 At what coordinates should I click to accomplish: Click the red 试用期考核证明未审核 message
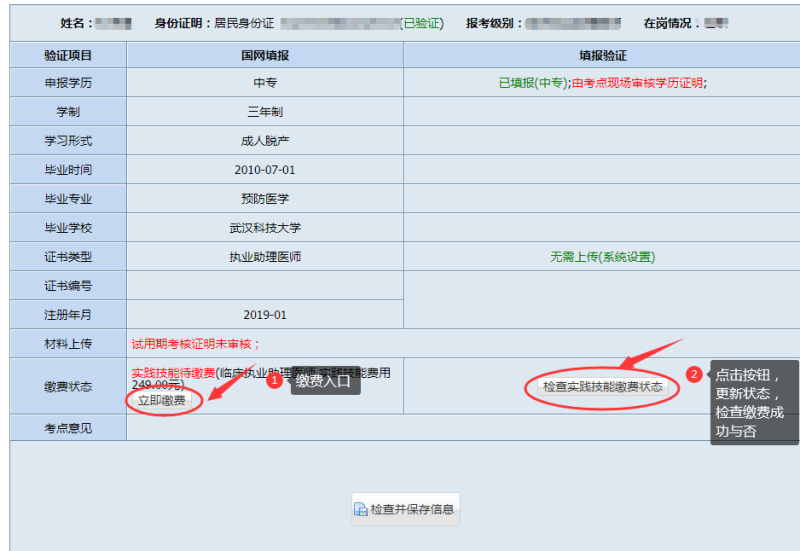point(196,344)
